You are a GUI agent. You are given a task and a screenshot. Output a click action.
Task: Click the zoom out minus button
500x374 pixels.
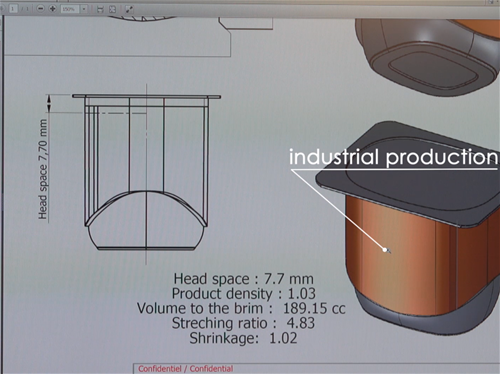[40, 9]
